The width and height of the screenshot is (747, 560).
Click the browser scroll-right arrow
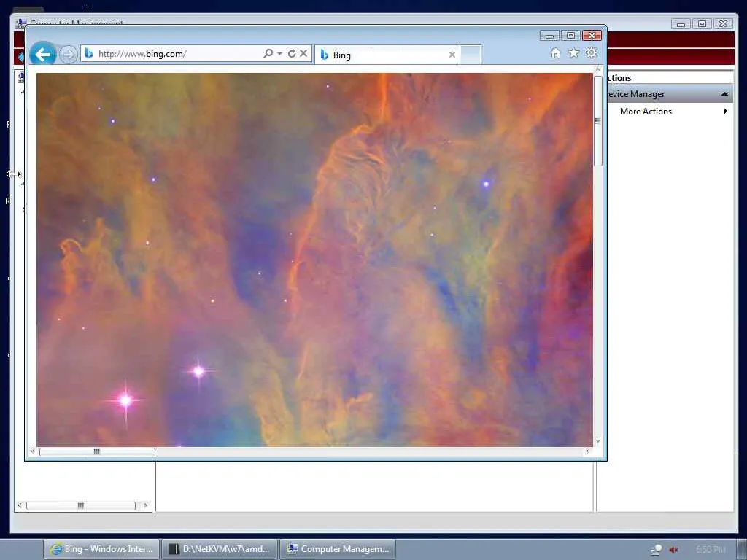pos(588,451)
